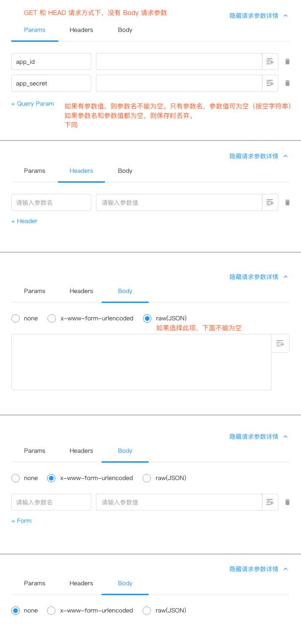This screenshot has height=644, width=301.
Task: Collapse request details above the app_id params
Action: (258, 16)
